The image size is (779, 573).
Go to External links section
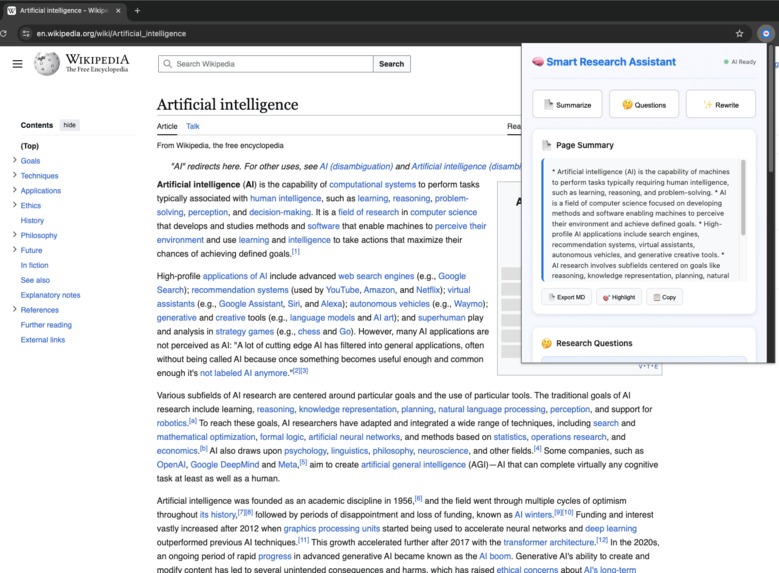coord(43,339)
